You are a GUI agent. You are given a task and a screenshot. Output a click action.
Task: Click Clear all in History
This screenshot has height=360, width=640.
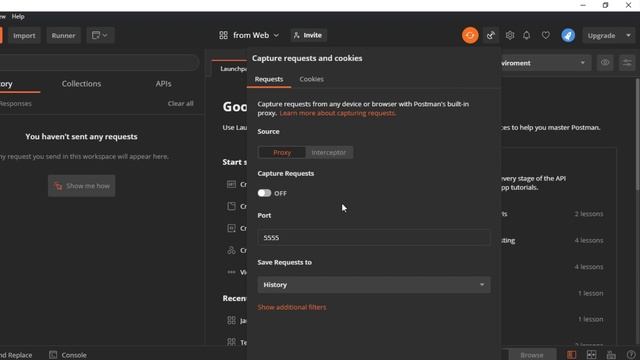coord(180,103)
